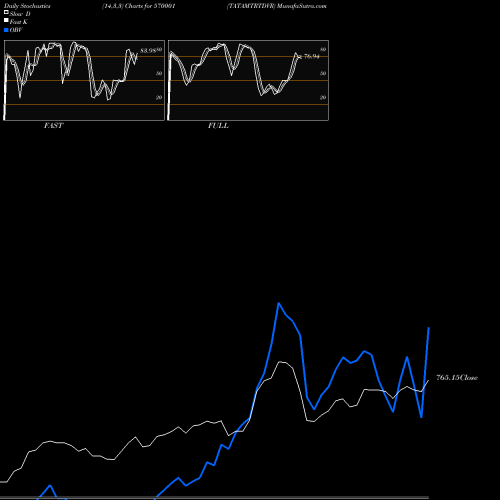Click the FULL stochastic chart panel
The image size is (500, 500).
coord(248,80)
